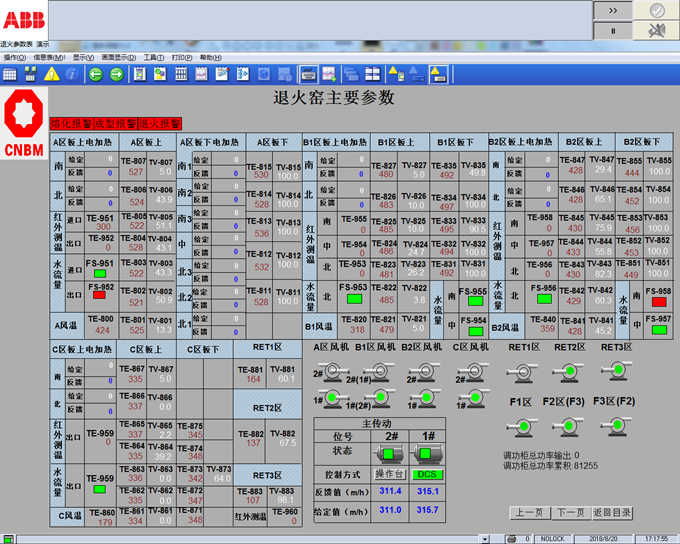680x544 pixels.
Task: Toggle 操作台 control mode for drive 2#
Action: [x=389, y=474]
